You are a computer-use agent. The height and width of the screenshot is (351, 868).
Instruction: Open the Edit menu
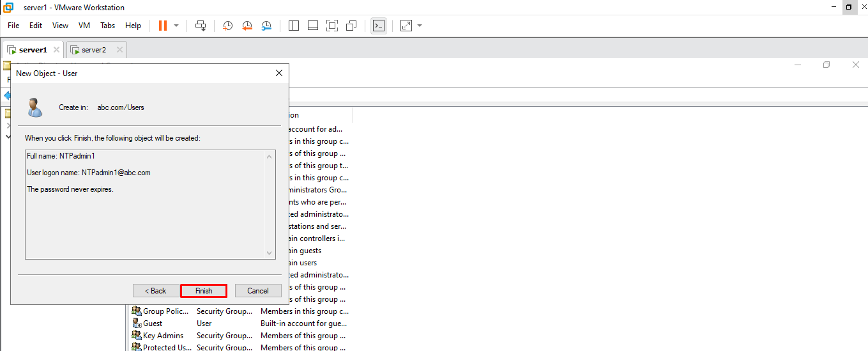click(x=36, y=26)
